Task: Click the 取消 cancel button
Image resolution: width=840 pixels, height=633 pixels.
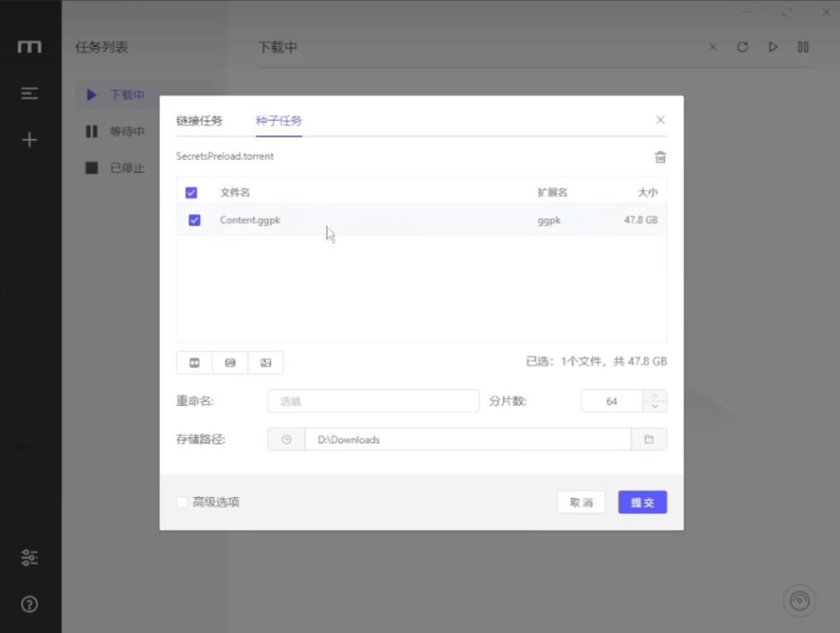Action: (582, 503)
